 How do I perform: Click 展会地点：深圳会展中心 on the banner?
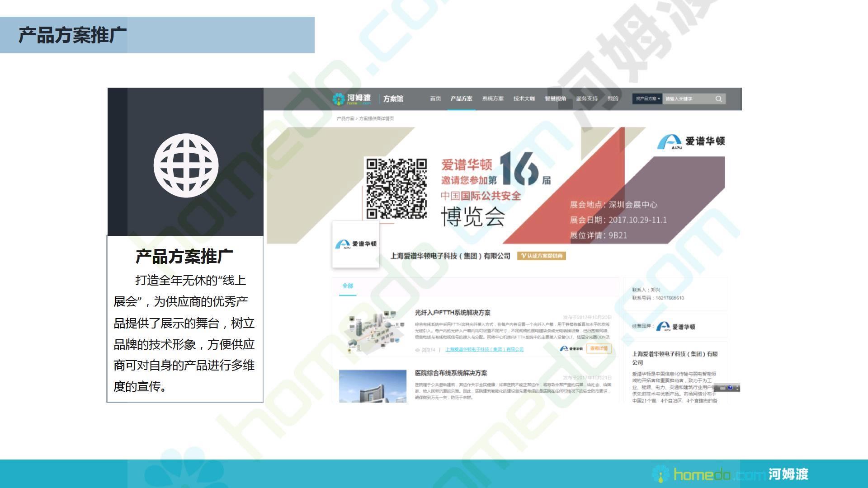[x=613, y=205]
